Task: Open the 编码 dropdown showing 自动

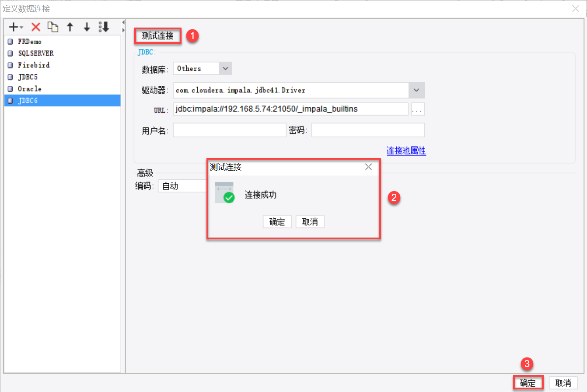Action: click(182, 186)
